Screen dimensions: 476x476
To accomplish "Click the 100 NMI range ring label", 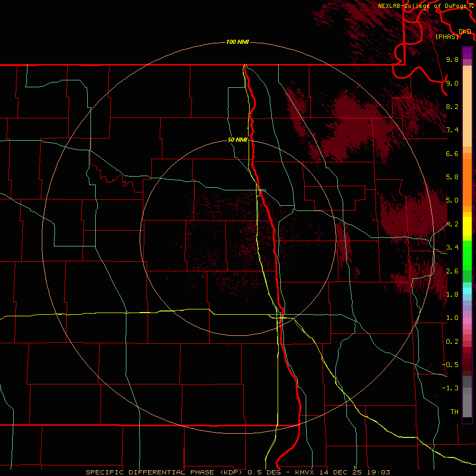I will point(237,42).
